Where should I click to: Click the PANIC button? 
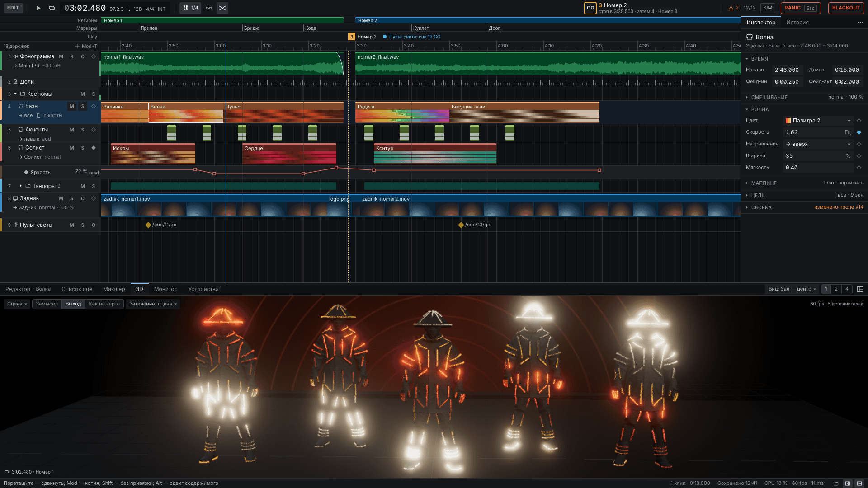tap(801, 8)
